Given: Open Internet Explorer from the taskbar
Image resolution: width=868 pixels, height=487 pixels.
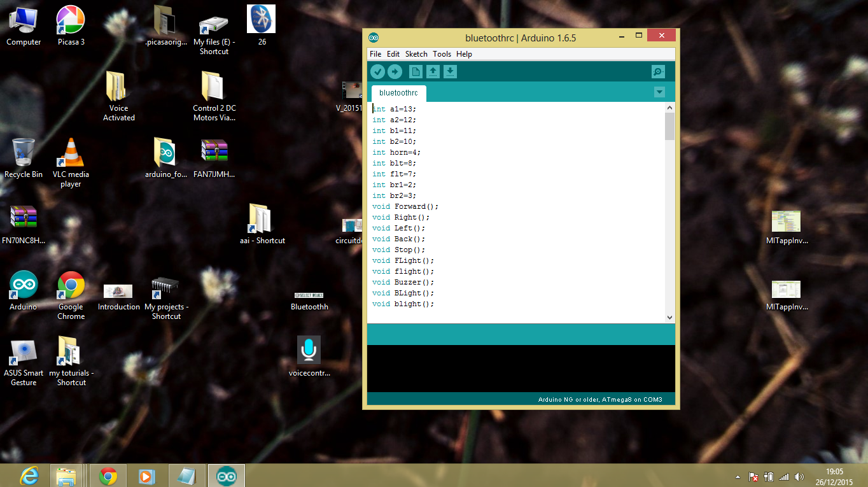Looking at the screenshot, I should pos(29,476).
